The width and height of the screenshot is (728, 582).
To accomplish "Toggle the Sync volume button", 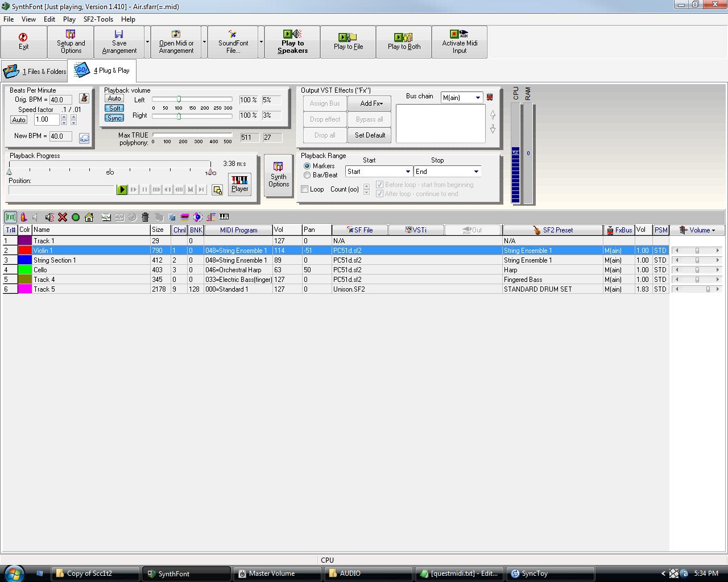I will click(114, 118).
